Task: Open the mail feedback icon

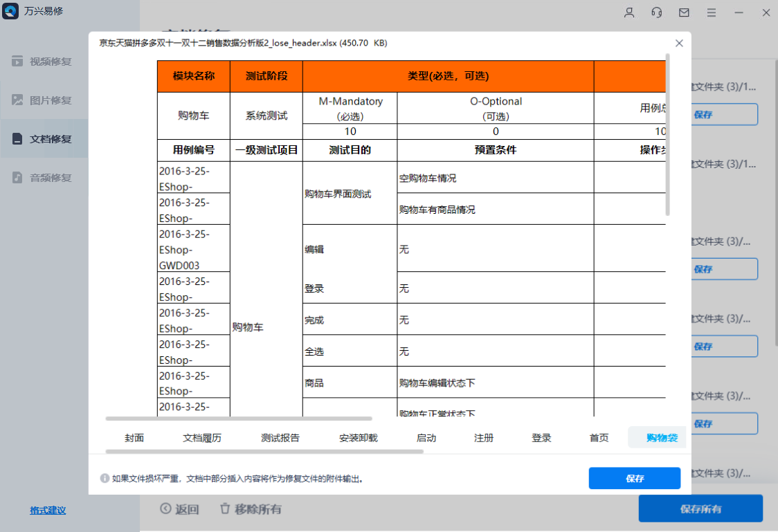Action: click(x=684, y=12)
